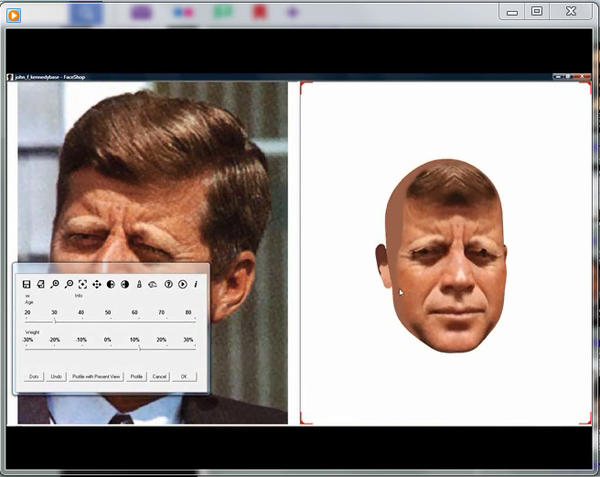The image size is (600, 477).
Task: Click the 50 mark on Age slider
Action: click(x=108, y=313)
